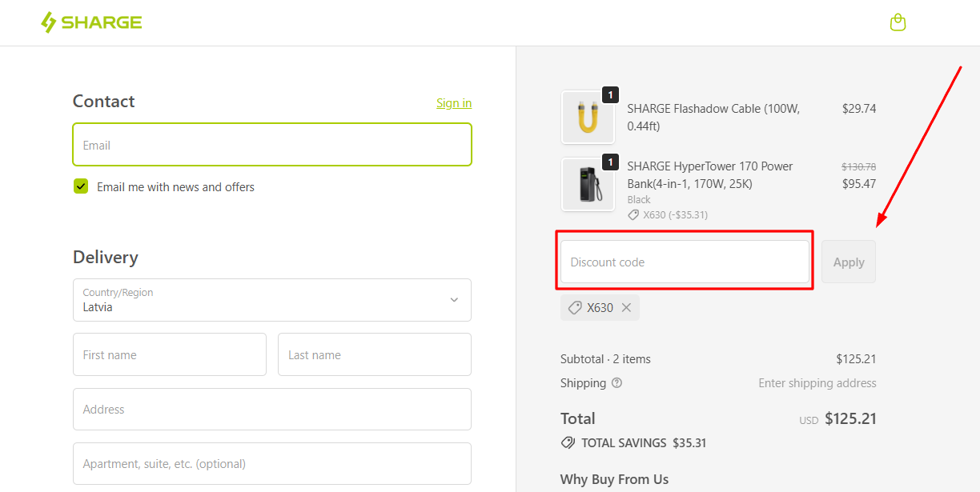Click the TOTAL SAVINGS $35.31 line
The height and width of the screenshot is (492, 980).
pos(633,442)
